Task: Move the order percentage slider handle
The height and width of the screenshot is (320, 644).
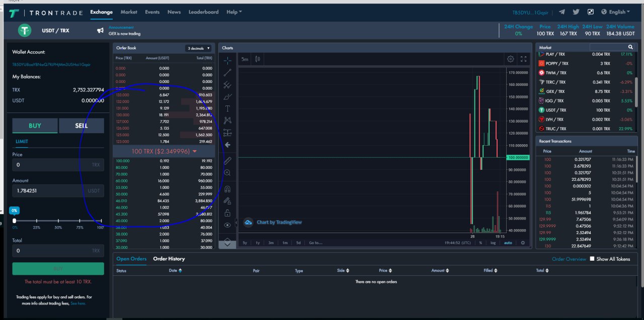Action: [14, 221]
